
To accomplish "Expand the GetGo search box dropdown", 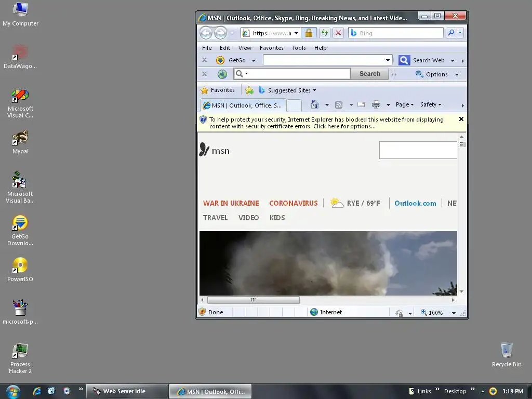I will [x=388, y=60].
